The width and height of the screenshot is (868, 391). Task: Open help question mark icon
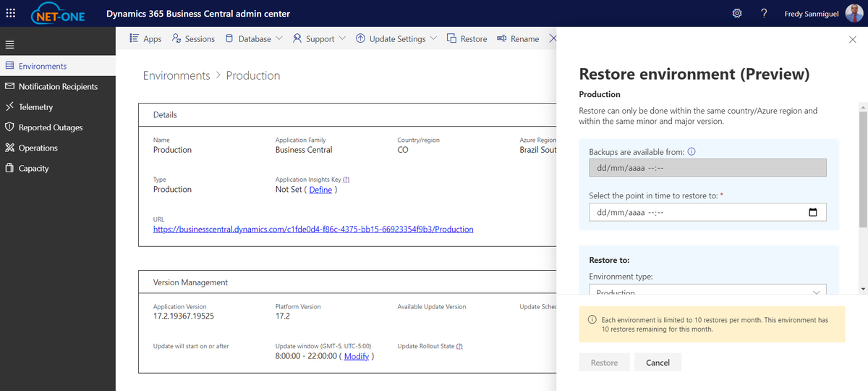[764, 14]
